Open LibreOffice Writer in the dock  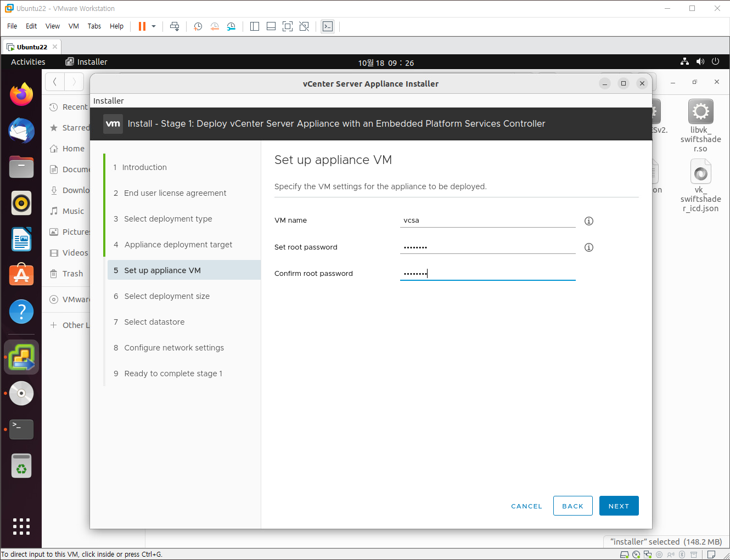pyautogui.click(x=21, y=239)
